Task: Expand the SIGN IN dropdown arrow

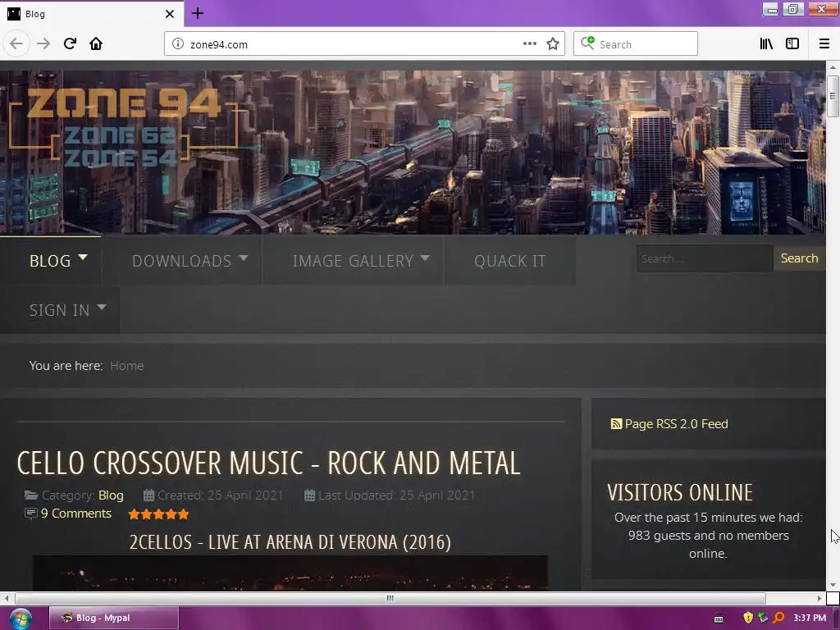Action: [102, 307]
